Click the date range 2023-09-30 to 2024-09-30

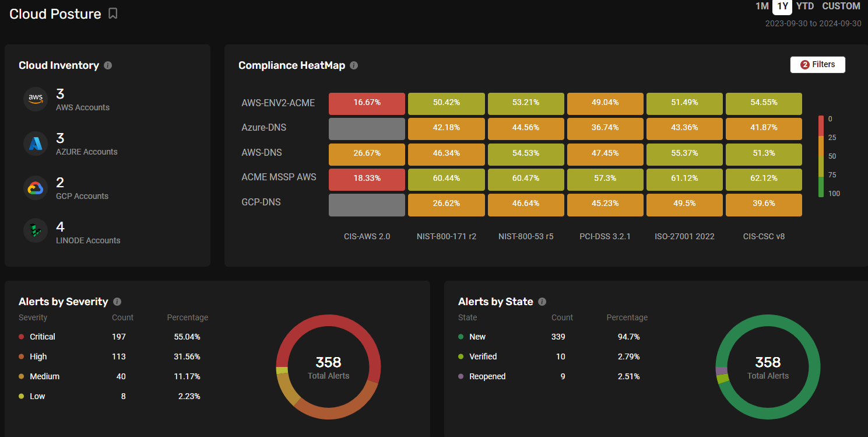coord(813,23)
